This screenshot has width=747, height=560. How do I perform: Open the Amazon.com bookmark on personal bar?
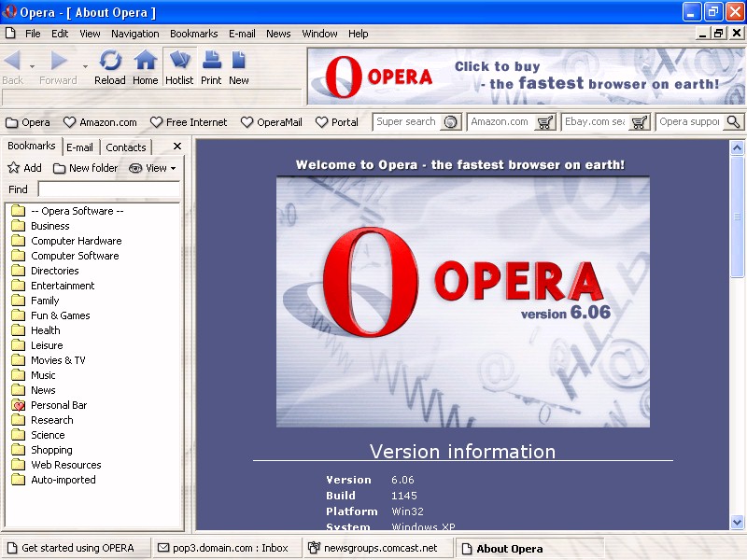click(100, 122)
